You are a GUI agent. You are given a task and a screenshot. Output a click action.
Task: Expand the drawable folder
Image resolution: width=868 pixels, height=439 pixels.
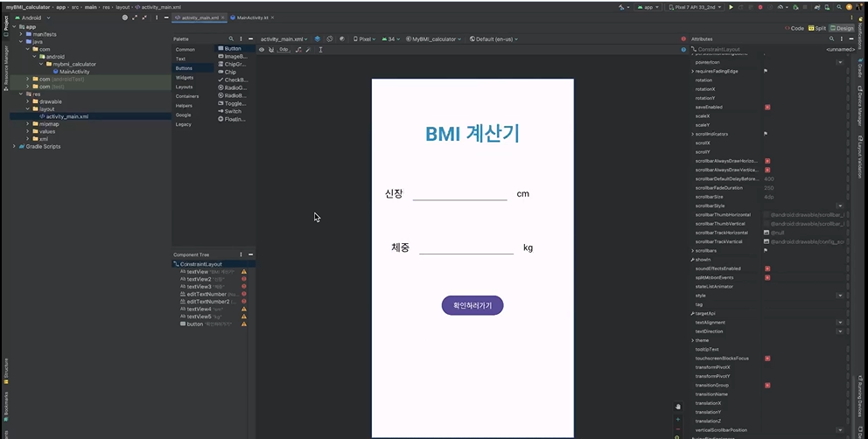pyautogui.click(x=28, y=101)
